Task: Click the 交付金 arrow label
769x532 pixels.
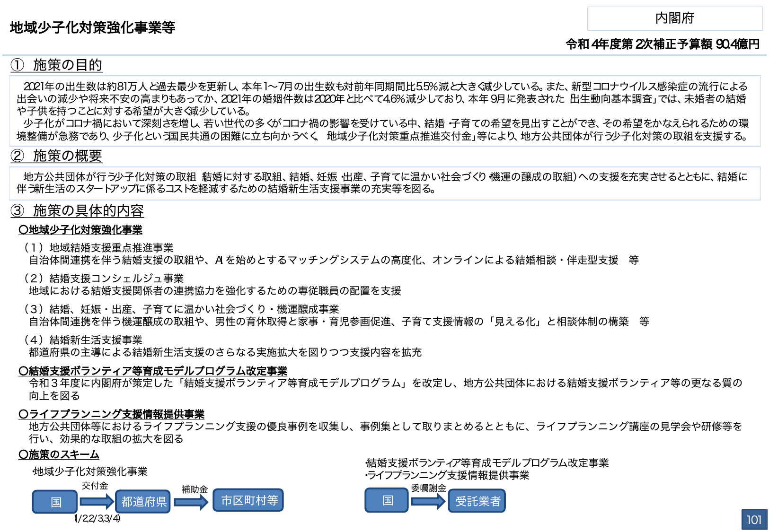Action: coord(95,485)
